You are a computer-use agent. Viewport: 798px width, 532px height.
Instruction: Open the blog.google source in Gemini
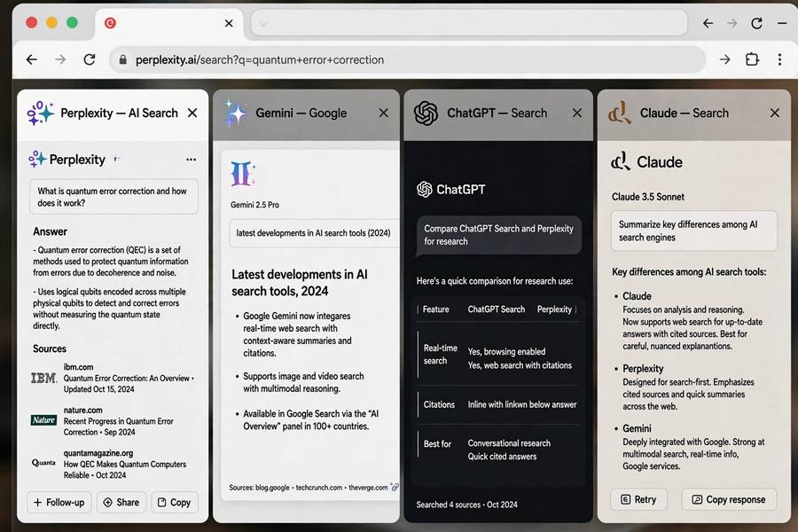272,488
